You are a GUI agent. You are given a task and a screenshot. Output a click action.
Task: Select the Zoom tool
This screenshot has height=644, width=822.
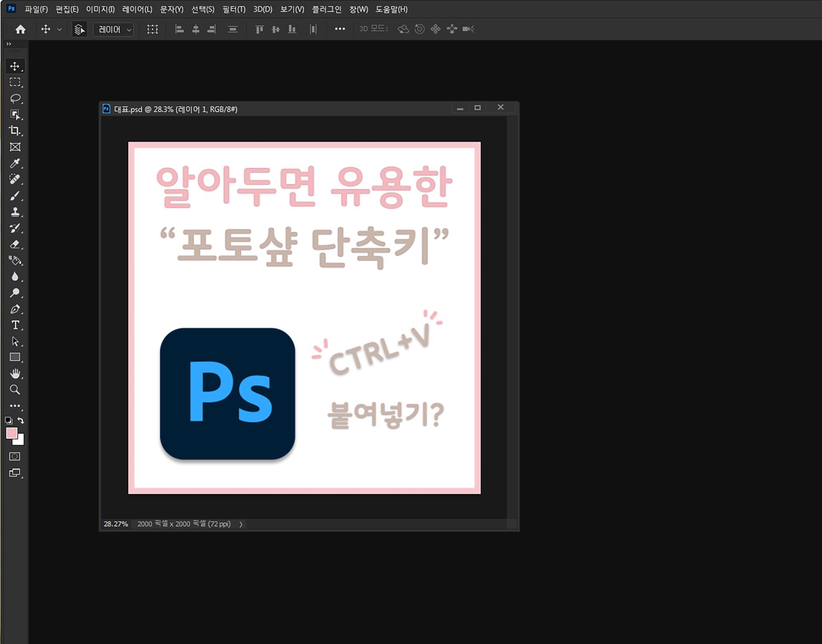(15, 389)
